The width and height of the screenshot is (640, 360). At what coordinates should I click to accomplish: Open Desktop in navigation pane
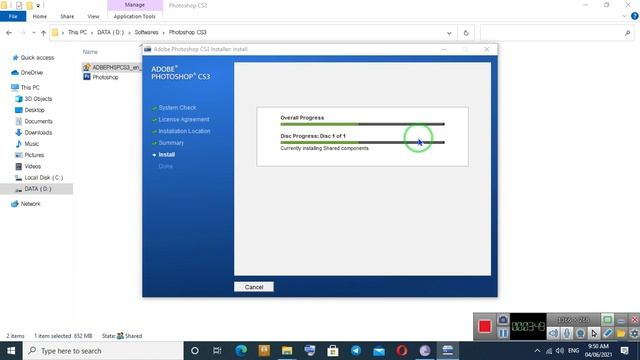click(x=34, y=110)
